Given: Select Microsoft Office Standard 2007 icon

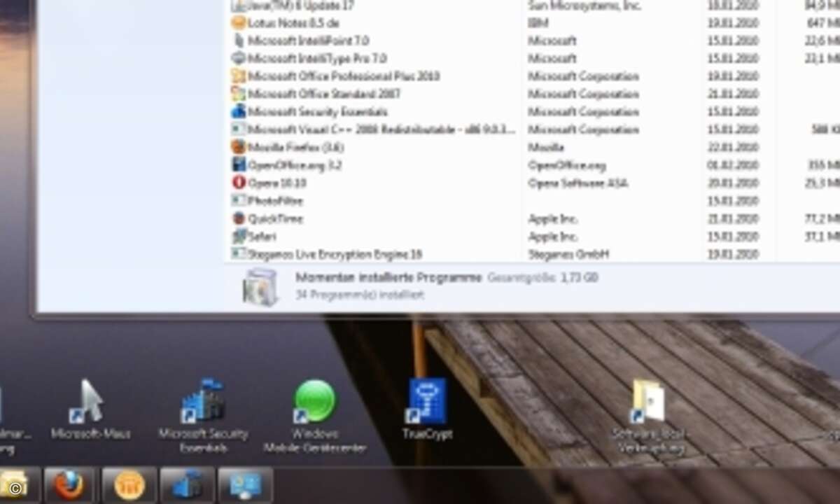Looking at the screenshot, I should point(239,94).
